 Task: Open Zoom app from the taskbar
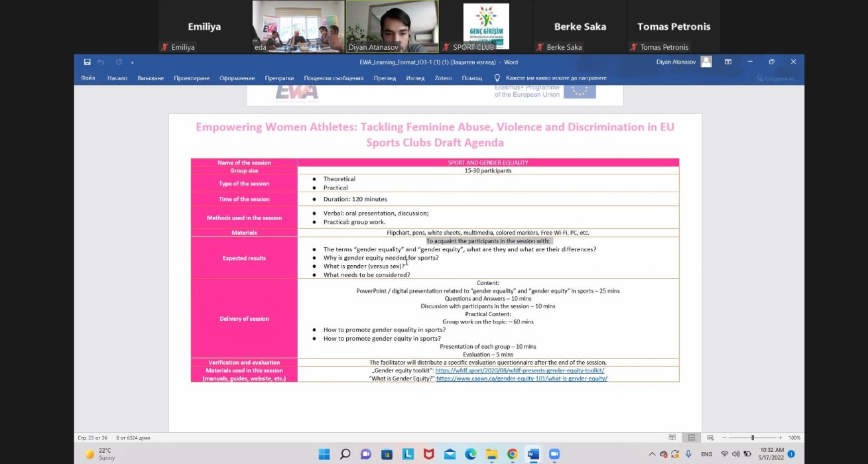click(x=554, y=454)
